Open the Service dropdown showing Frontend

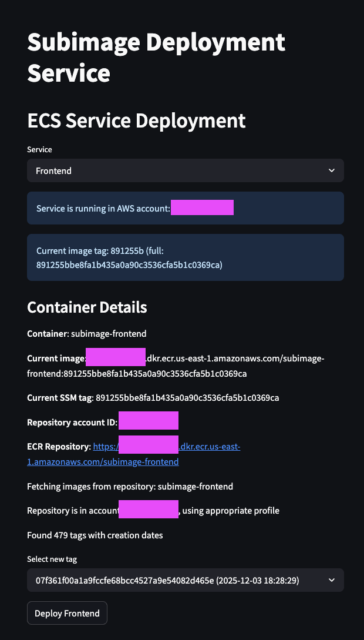(x=176, y=171)
